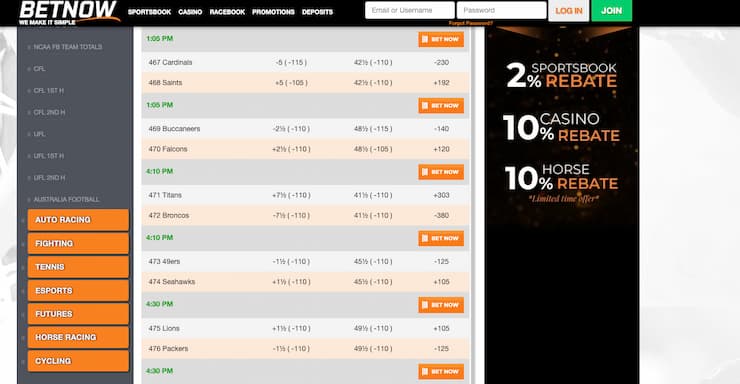The width and height of the screenshot is (740, 384).
Task: Pick Saints moneyline +192
Action: click(x=441, y=83)
